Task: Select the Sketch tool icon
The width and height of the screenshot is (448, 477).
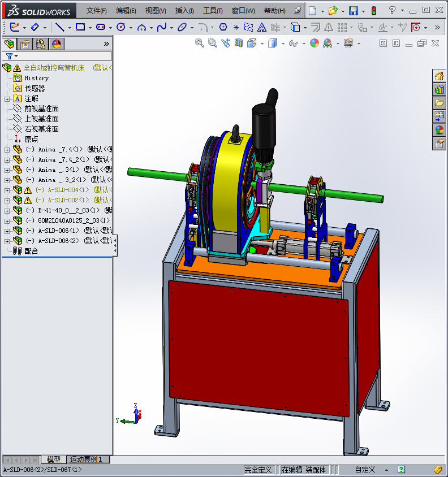Action: (15, 27)
